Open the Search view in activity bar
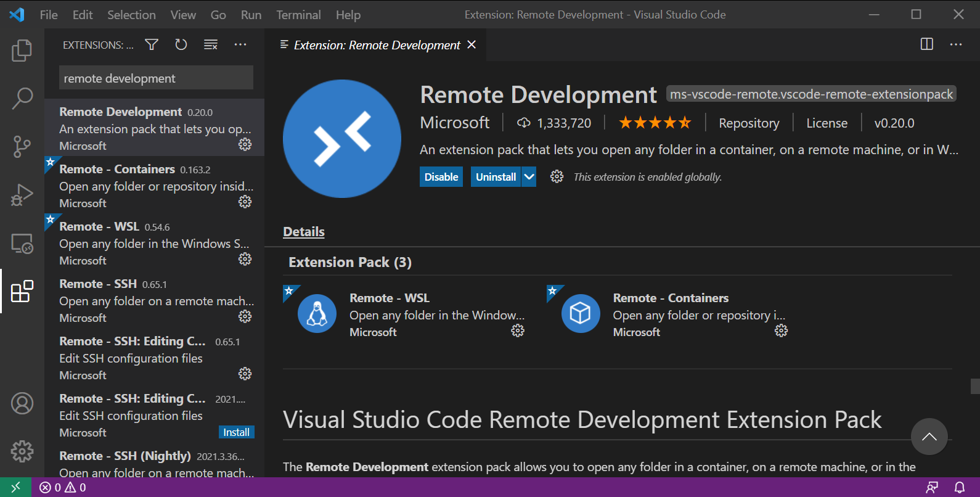Viewport: 980px width, 497px height. (x=22, y=98)
